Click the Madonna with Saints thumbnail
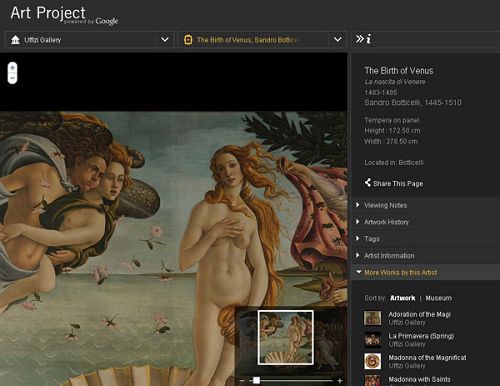500x386 pixels. pos(372,380)
